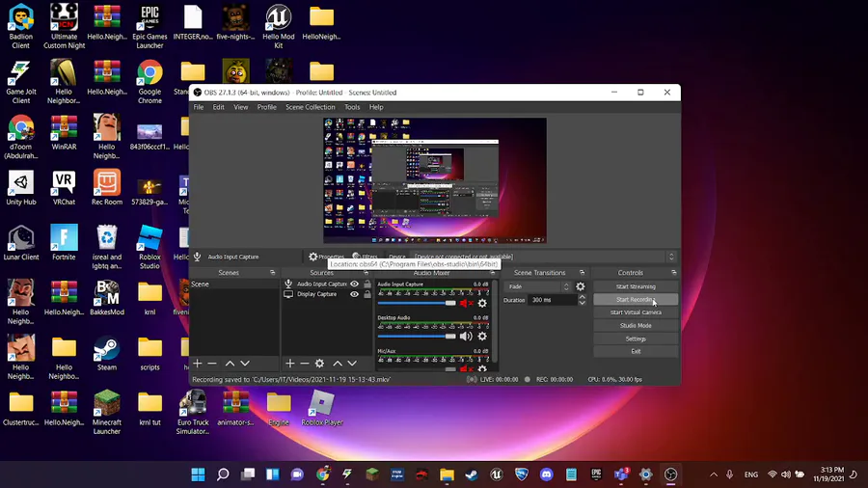
Task: Select Scene in the Scenes list
Action: (x=234, y=284)
